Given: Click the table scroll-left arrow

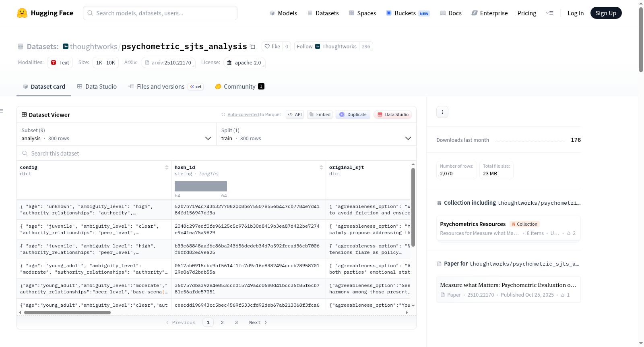Looking at the screenshot, I should (20, 312).
